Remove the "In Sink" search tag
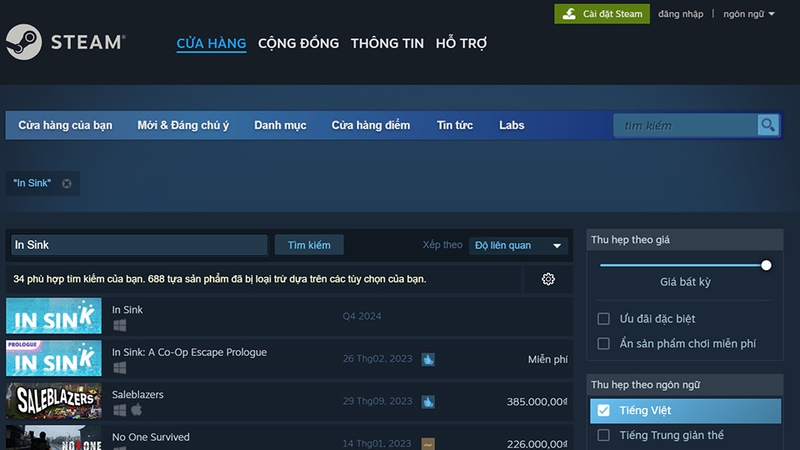 67,183
